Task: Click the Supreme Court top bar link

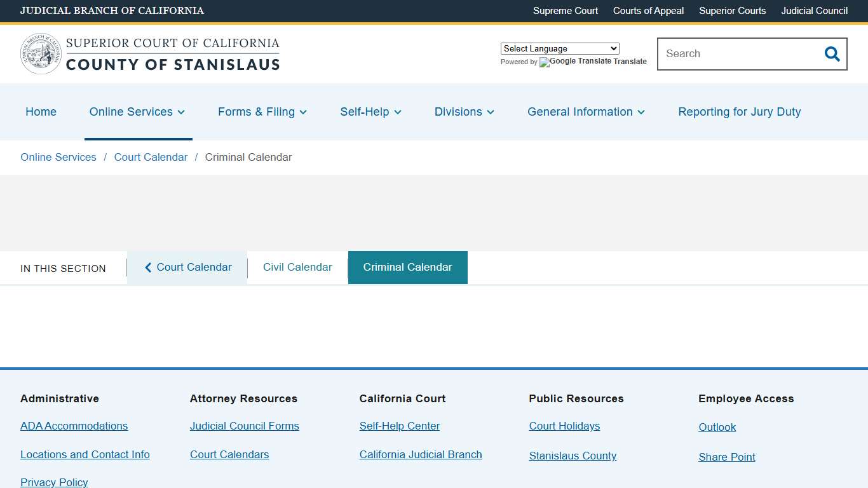Action: [x=565, y=11]
